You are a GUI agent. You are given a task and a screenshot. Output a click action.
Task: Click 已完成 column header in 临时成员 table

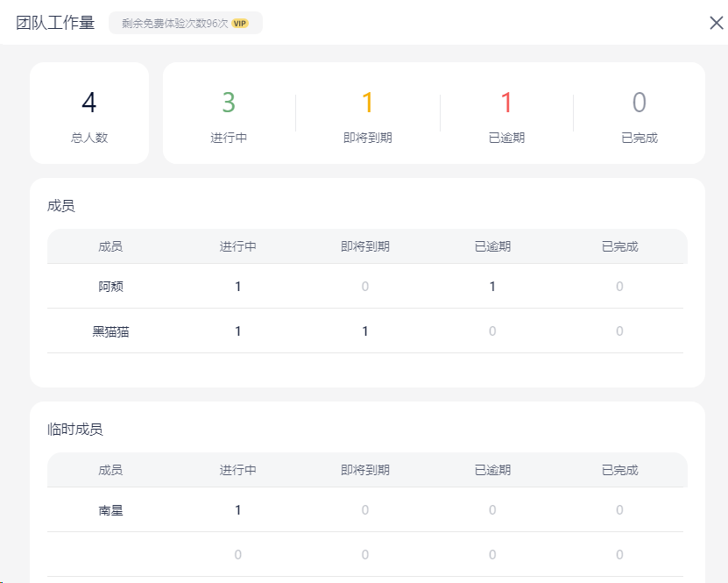[619, 470]
